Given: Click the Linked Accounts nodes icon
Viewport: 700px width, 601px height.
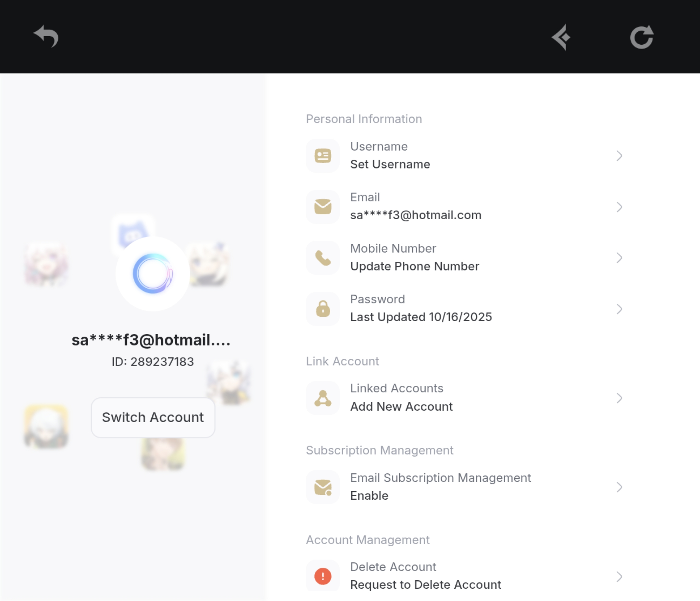Looking at the screenshot, I should pos(323,398).
